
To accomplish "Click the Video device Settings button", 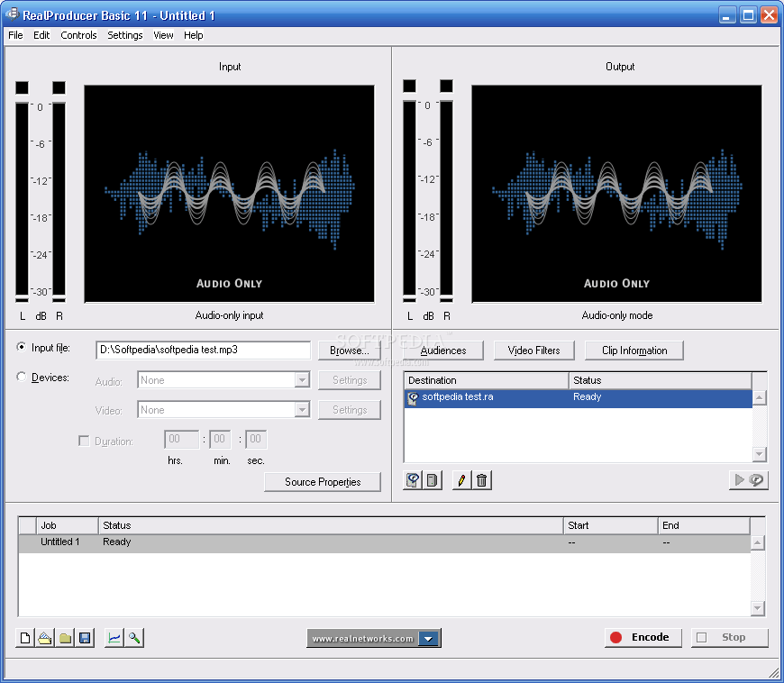I will 350,410.
